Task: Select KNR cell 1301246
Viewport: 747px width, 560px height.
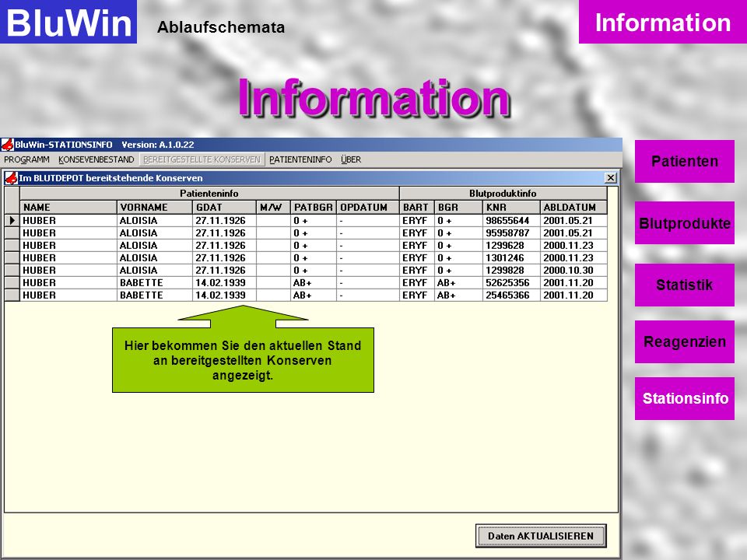Action: coord(511,257)
